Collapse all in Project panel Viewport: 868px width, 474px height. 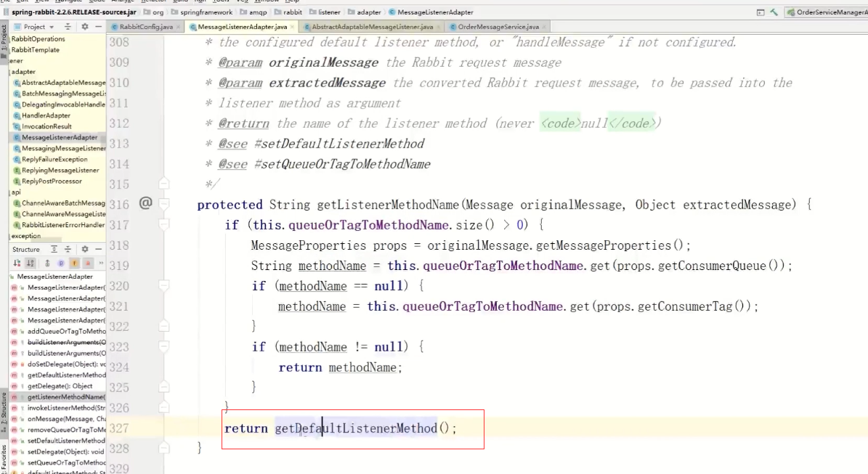click(68, 27)
